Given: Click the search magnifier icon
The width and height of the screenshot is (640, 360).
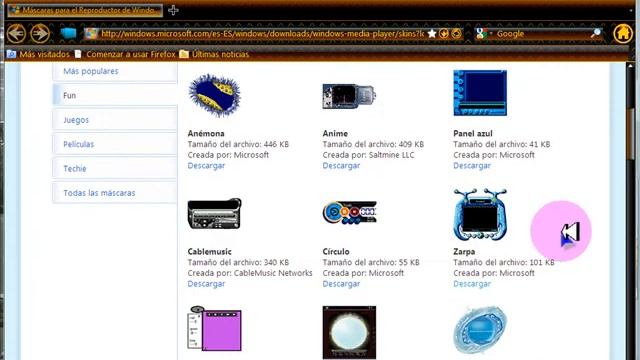Looking at the screenshot, I should 596,33.
